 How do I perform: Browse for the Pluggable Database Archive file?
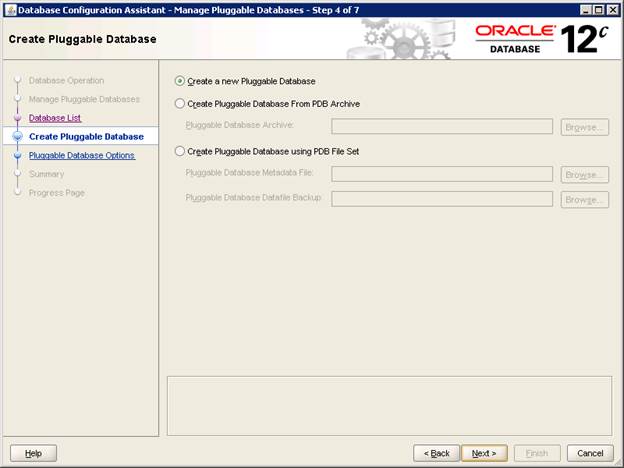coord(584,127)
